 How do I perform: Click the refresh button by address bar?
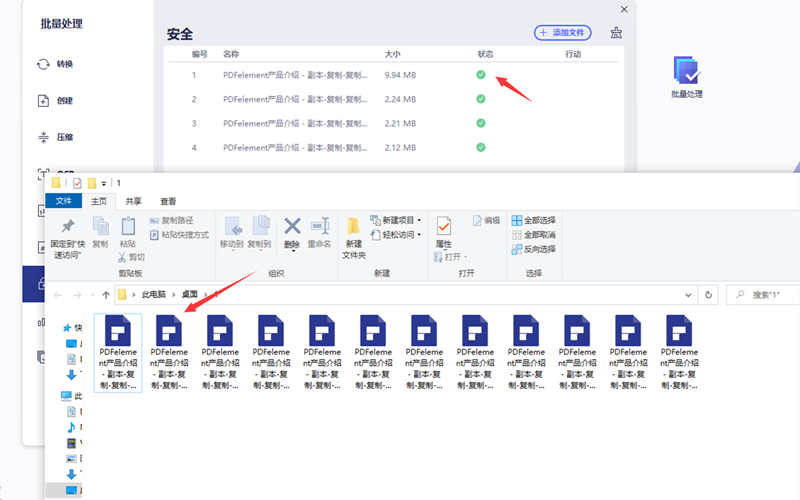708,295
